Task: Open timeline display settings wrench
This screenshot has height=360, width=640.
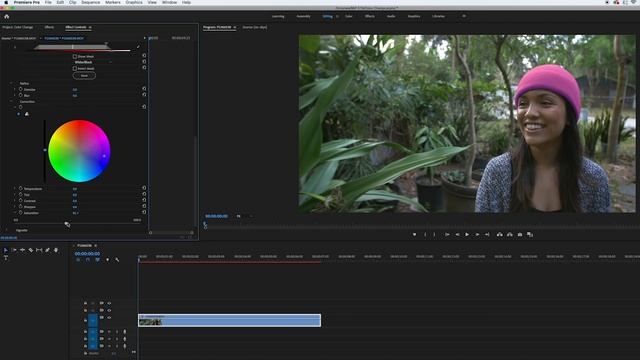Action: [117, 260]
